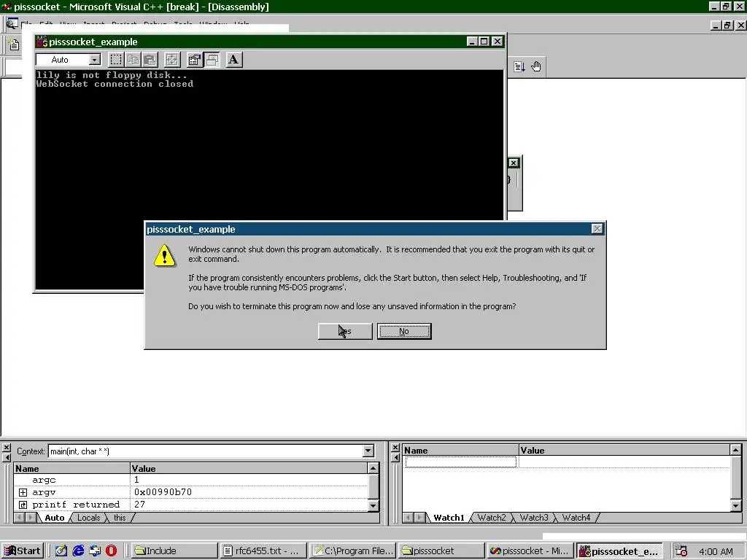This screenshot has height=560, width=747.
Task: Click the 4:00 AM taskbar clock
Action: coord(716,551)
